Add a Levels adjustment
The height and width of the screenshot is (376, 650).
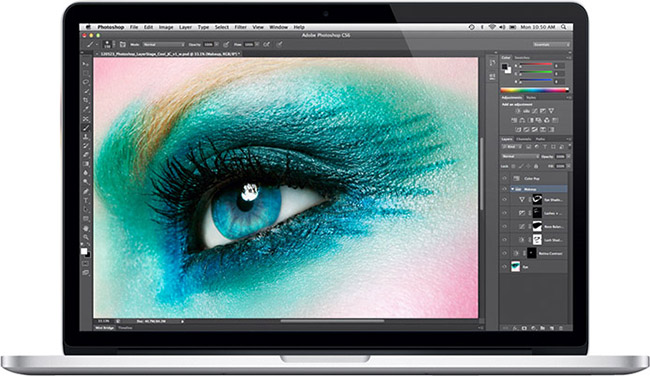526,111
